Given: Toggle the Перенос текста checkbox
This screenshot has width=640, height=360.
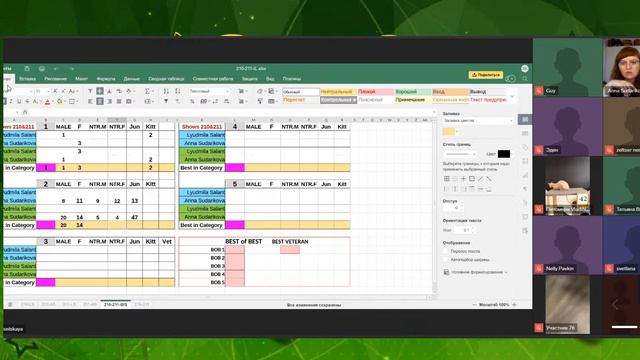Looking at the screenshot, I should (x=446, y=251).
